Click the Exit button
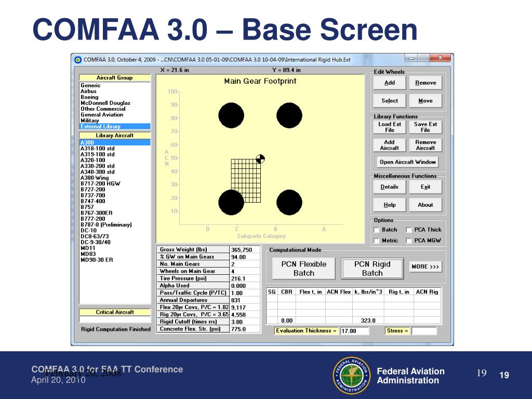 [x=425, y=187]
